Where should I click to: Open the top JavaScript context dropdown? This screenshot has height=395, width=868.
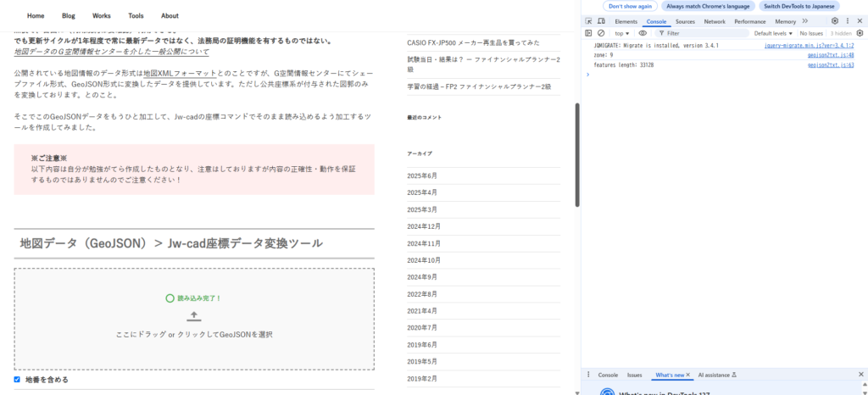point(621,33)
